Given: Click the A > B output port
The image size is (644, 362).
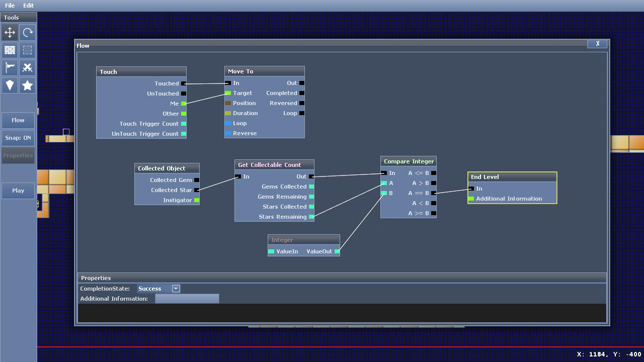Looking at the screenshot, I should coord(434,183).
